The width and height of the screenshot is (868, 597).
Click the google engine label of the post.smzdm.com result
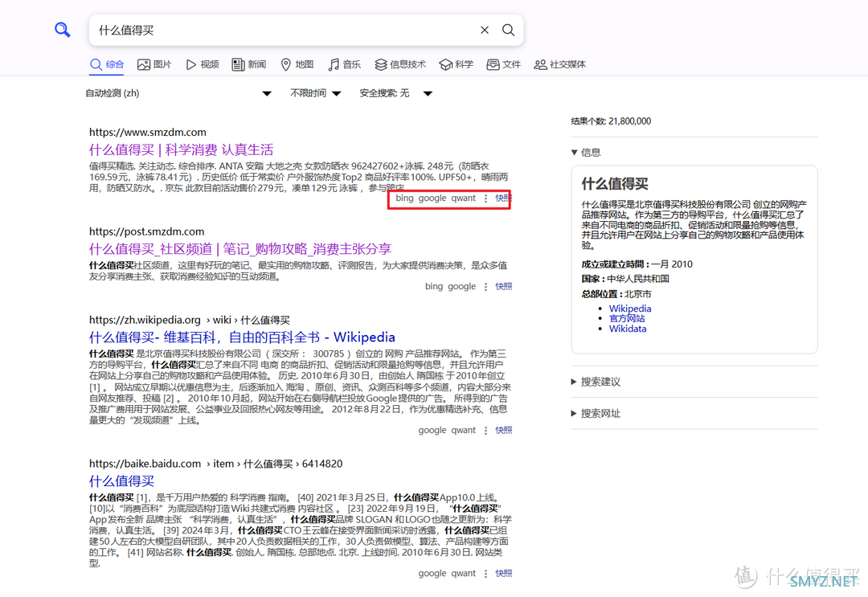pyautogui.click(x=461, y=287)
